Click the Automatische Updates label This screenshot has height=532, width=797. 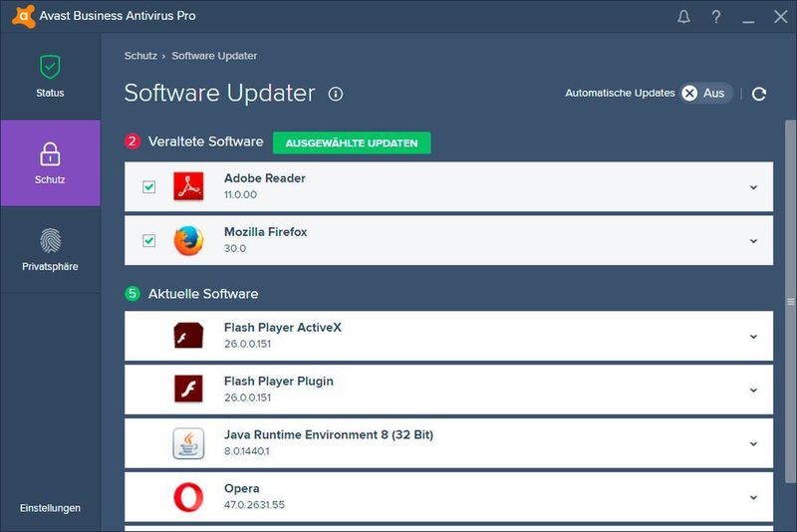(620, 93)
